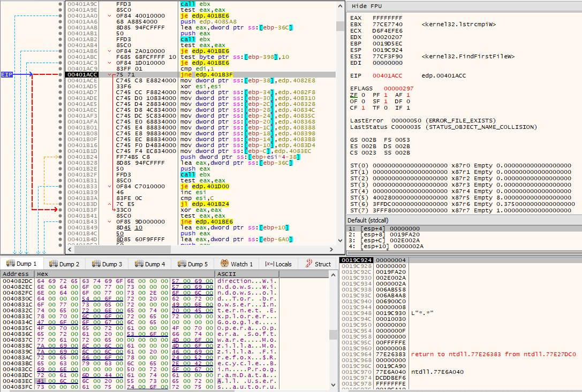Click the hex dump scrollbar up arrow

(333, 275)
